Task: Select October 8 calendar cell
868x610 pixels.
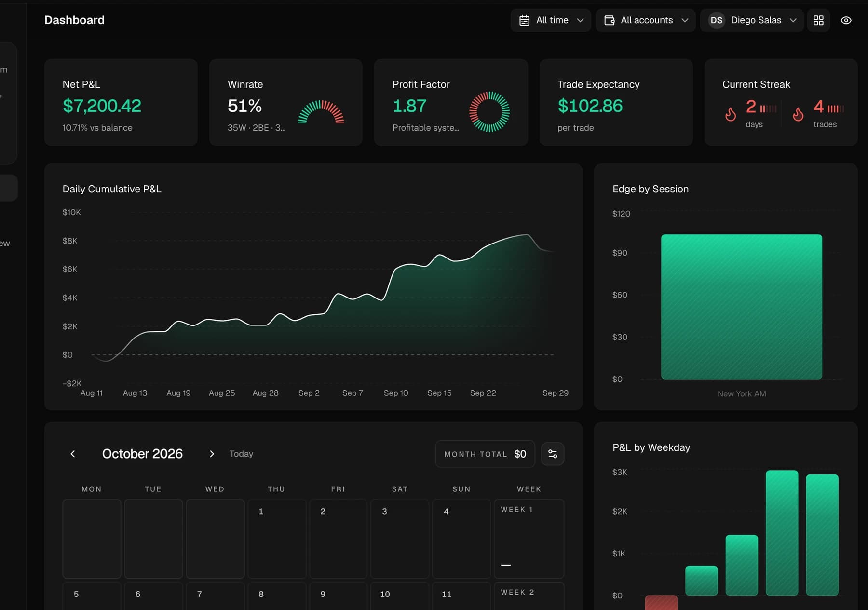Action: pos(277,596)
